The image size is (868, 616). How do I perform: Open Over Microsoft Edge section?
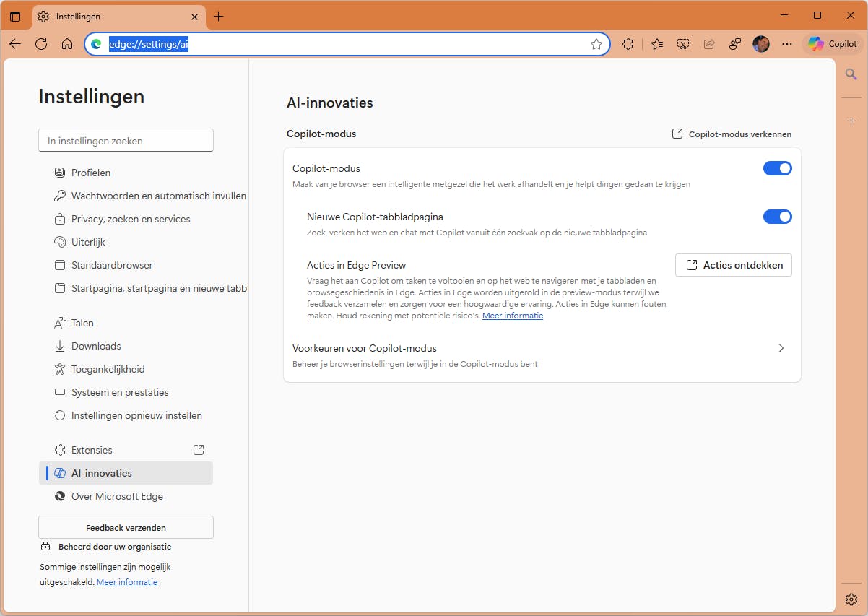[x=126, y=496]
